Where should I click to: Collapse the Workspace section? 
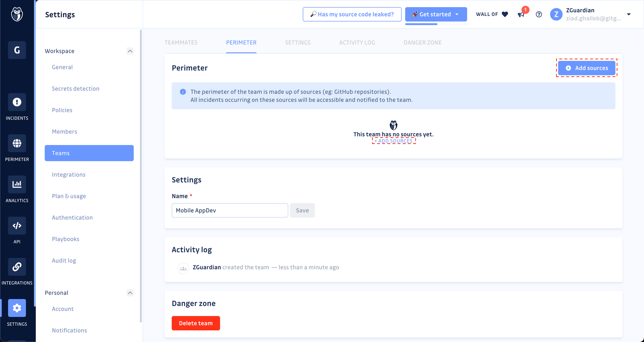[x=130, y=51]
